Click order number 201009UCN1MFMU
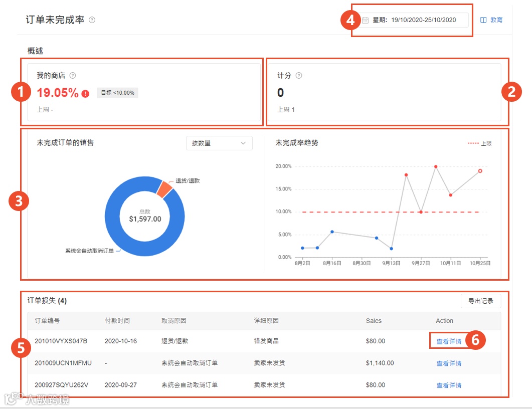This screenshot has width=532, height=409. click(x=63, y=363)
